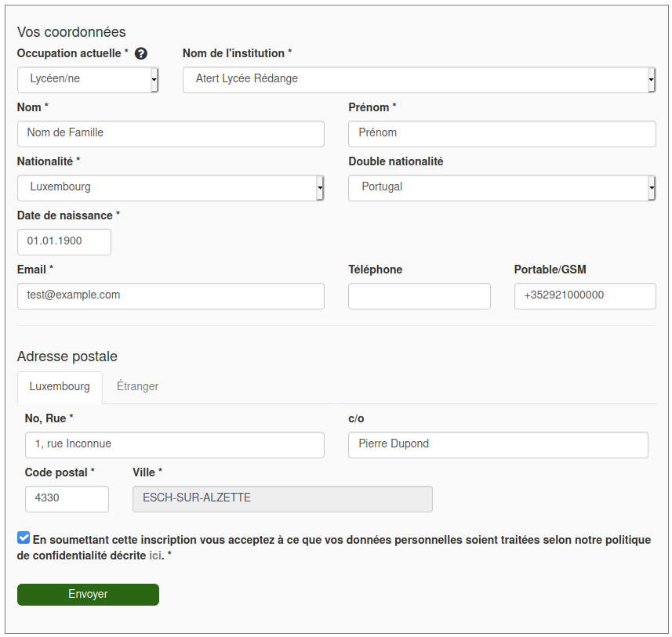Click the c/o field with Pierre Dupond

[498, 445]
